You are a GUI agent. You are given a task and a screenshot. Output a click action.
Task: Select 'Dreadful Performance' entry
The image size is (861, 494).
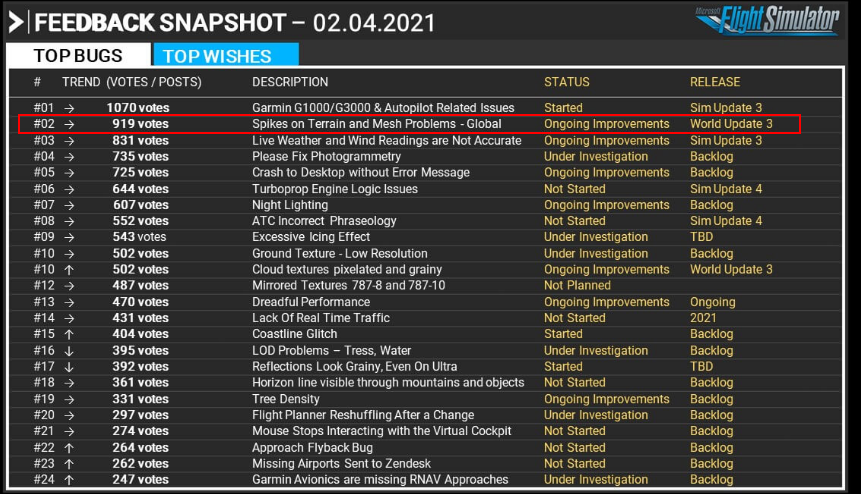(x=311, y=302)
